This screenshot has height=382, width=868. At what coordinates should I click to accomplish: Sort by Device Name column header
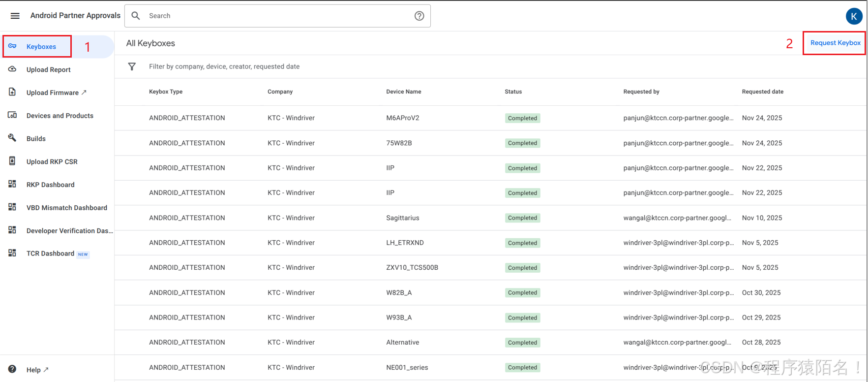click(403, 92)
